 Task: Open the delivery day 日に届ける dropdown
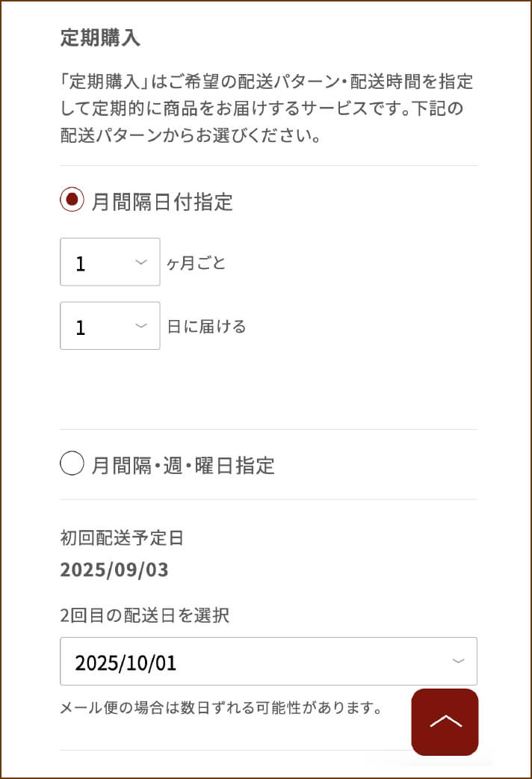110,326
